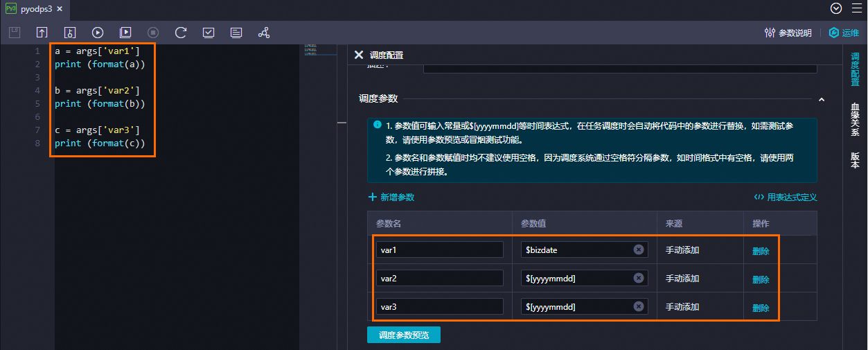
Task: Click the 调度参数 section heading
Action: (x=378, y=98)
